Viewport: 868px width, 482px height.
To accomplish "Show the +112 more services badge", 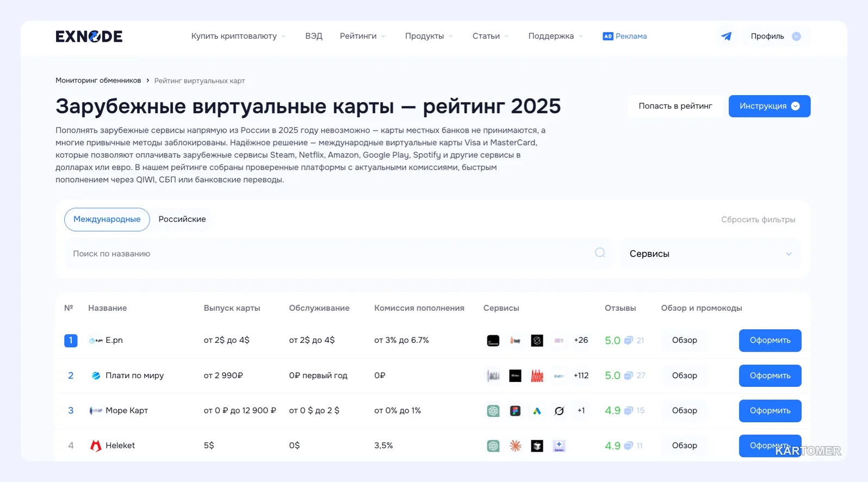I will (x=581, y=375).
